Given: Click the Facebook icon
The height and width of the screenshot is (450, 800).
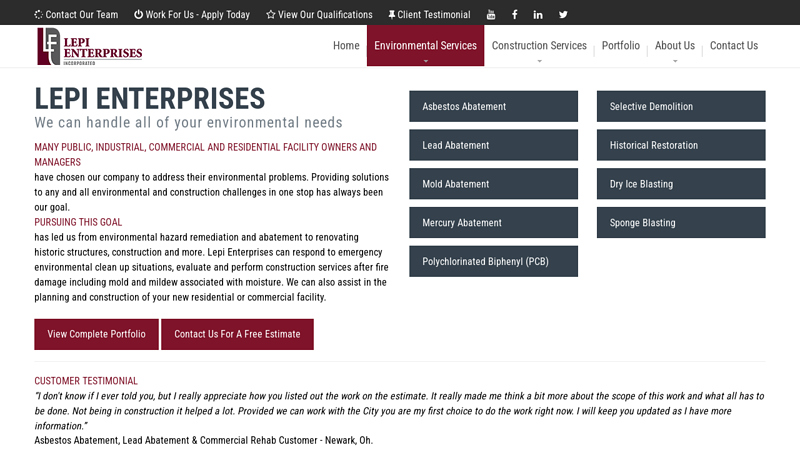Looking at the screenshot, I should pos(515,15).
